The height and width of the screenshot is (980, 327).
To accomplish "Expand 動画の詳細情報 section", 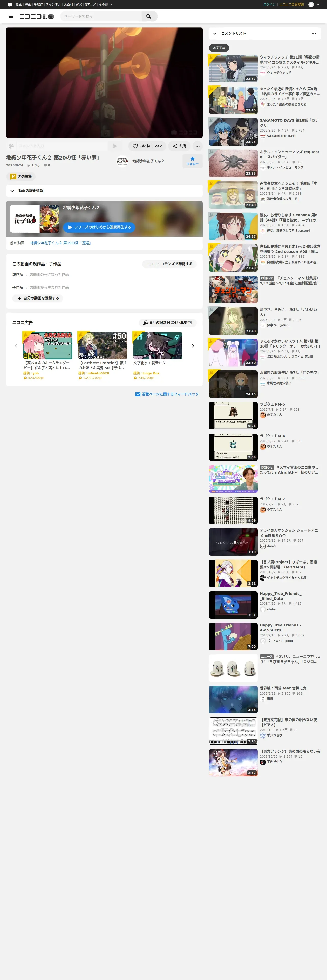I will click(x=104, y=191).
